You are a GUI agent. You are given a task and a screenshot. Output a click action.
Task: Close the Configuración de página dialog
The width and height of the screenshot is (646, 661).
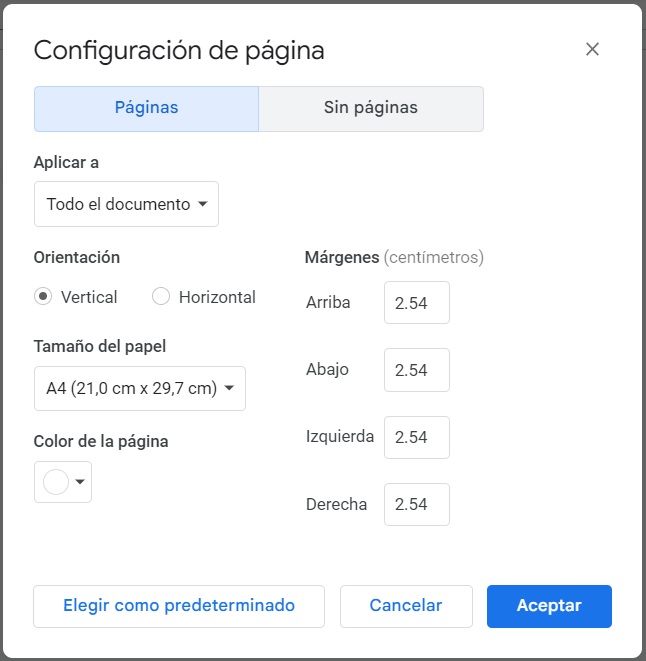coord(592,49)
